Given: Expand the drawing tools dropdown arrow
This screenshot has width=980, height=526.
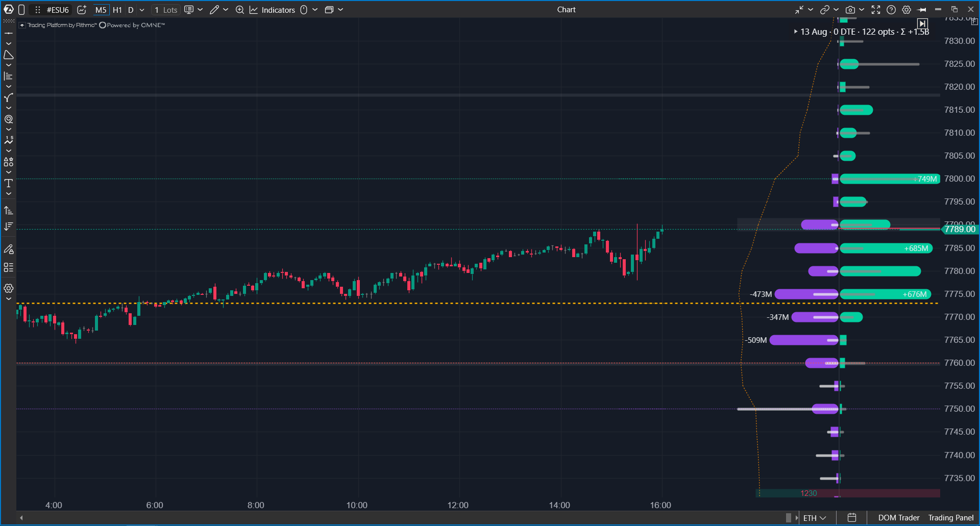Looking at the screenshot, I should pos(226,10).
